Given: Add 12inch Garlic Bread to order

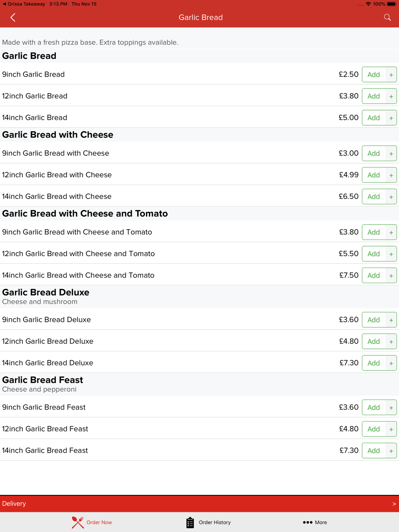Looking at the screenshot, I should click(373, 96).
